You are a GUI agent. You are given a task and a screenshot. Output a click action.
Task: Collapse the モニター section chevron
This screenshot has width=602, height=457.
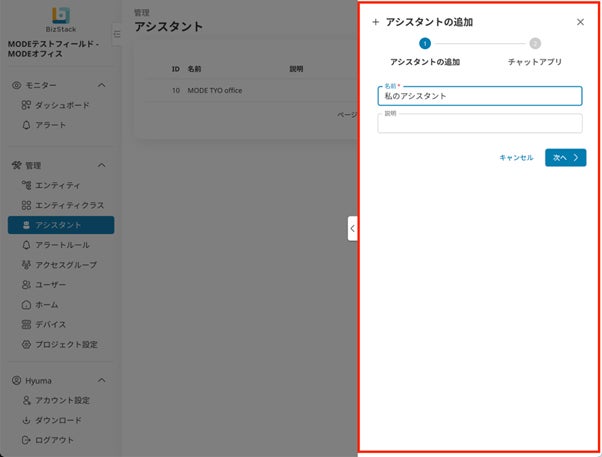(102, 85)
